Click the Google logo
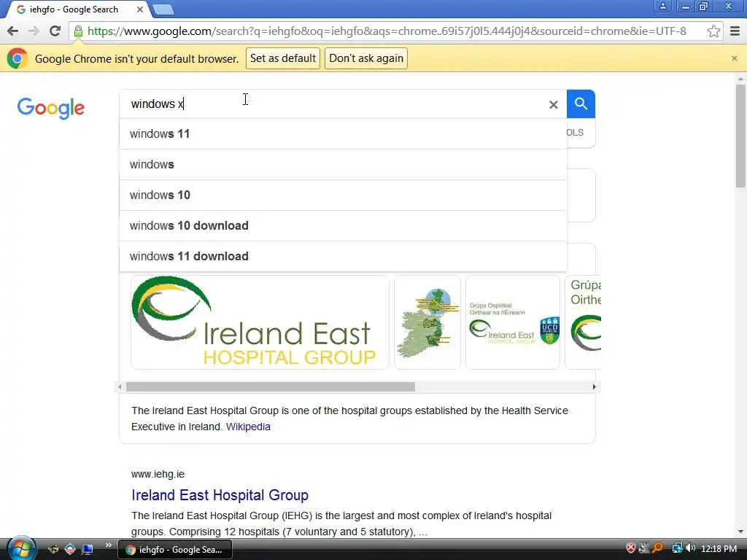Viewport: 747px width, 560px height. coord(51,108)
